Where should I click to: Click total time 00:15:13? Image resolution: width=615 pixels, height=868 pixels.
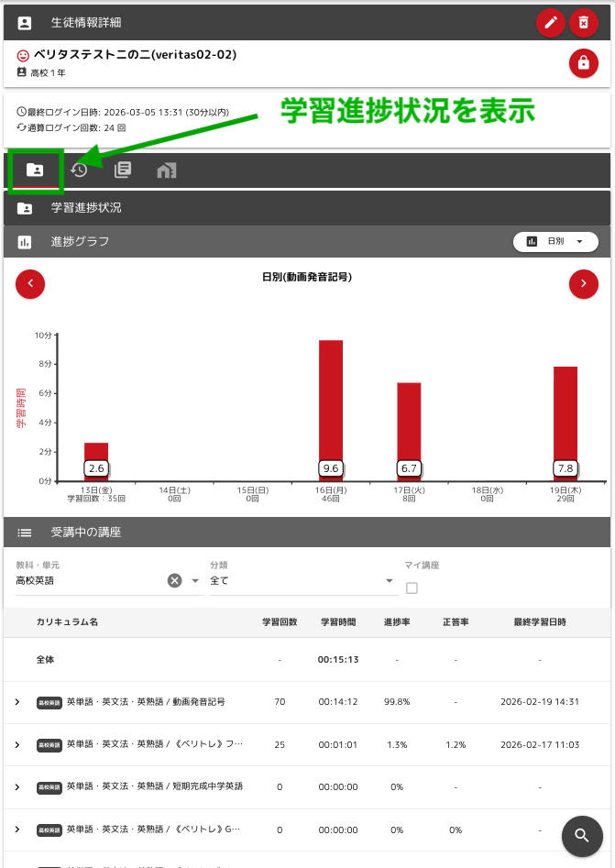(338, 660)
